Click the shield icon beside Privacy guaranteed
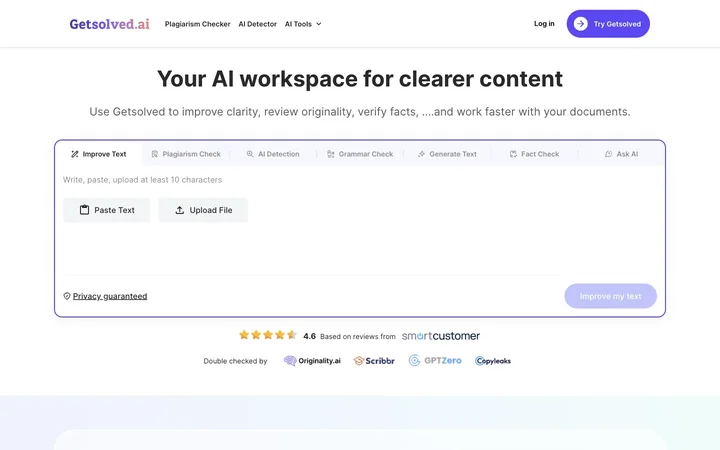720x450 pixels. 67,296
